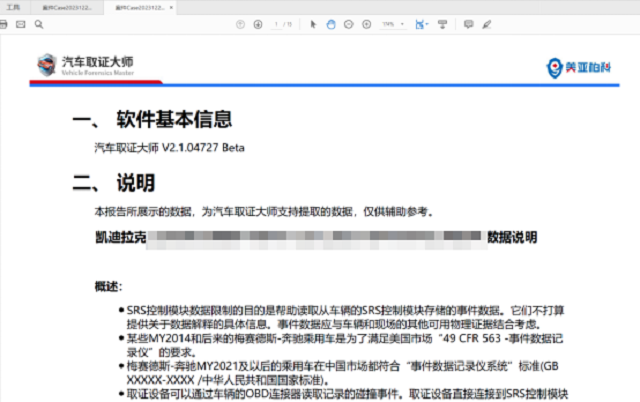
Task: Click bullet starting 取证设备可以通过
Action: (x=347, y=394)
